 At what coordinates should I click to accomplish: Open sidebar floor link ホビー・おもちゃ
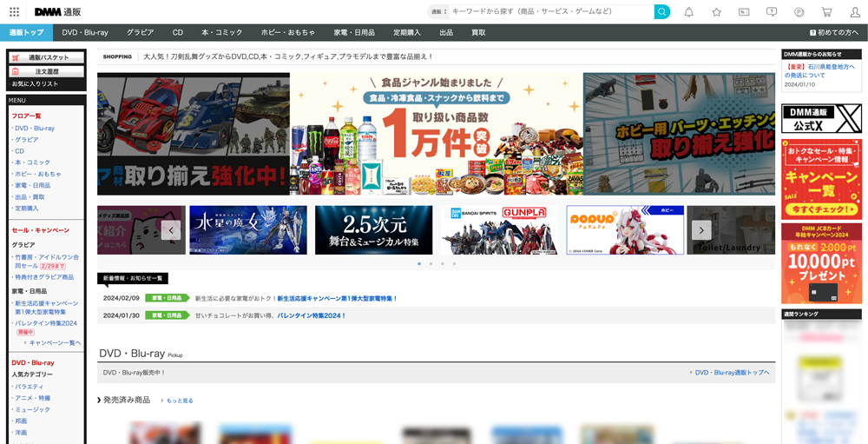point(36,174)
